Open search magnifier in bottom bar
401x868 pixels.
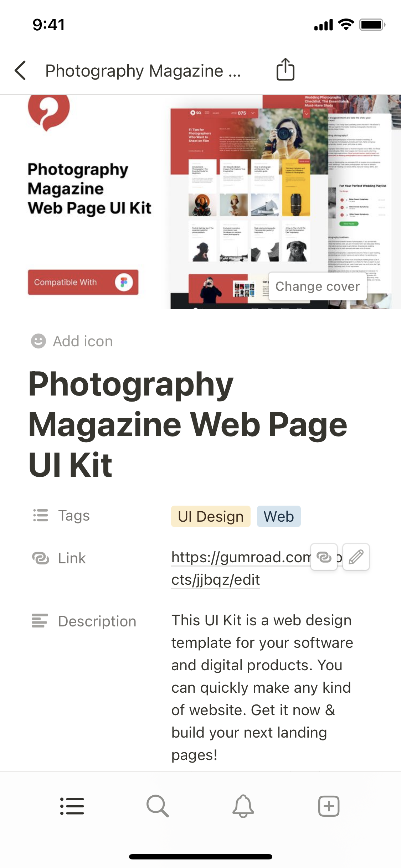(158, 806)
